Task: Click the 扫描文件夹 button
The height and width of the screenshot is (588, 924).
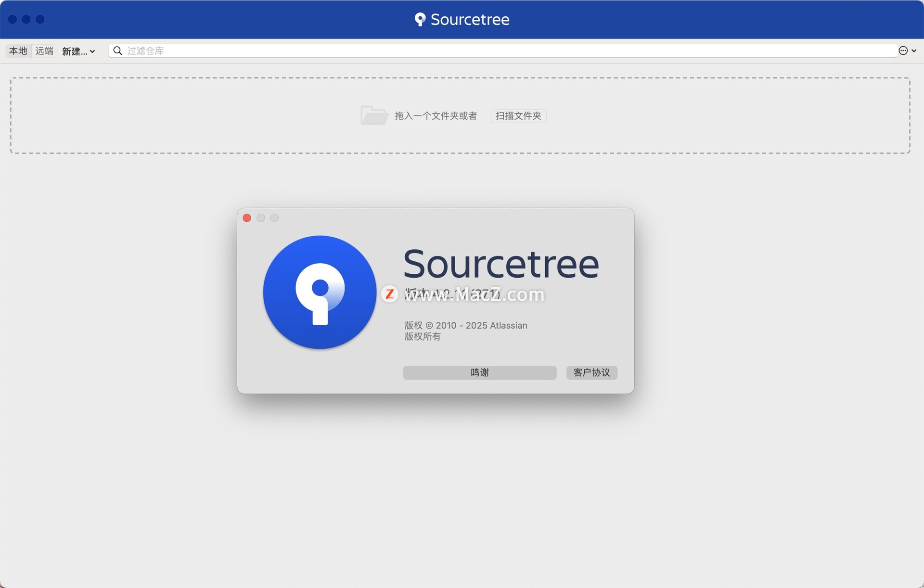Action: click(x=518, y=116)
